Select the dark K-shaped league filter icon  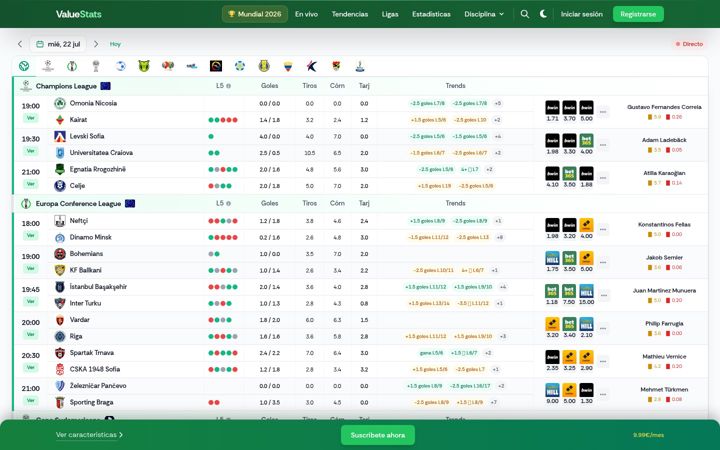coord(312,66)
